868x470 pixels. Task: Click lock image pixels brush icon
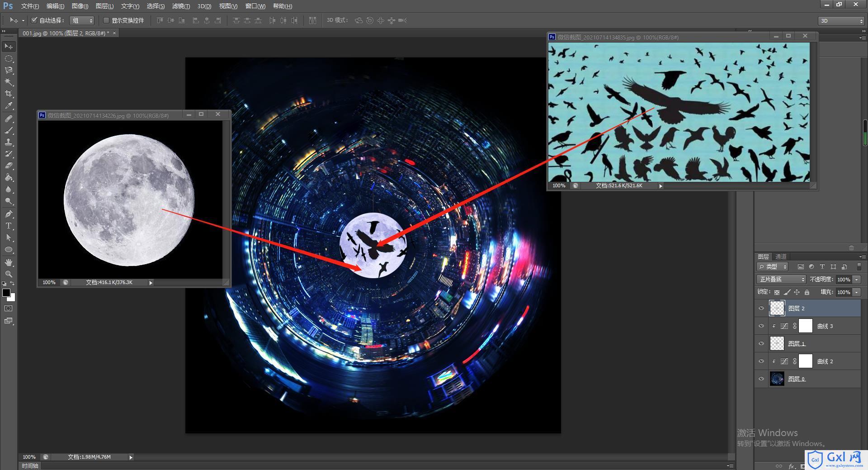tap(787, 292)
